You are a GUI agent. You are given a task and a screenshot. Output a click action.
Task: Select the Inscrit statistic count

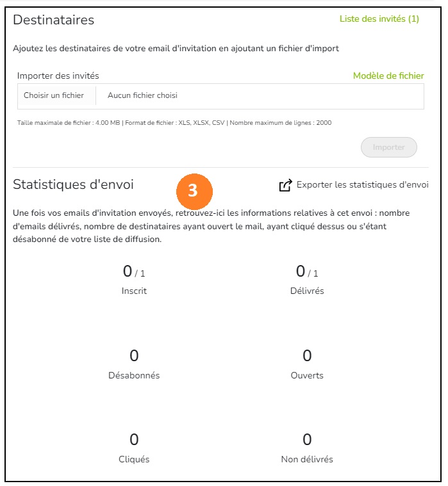coord(134,271)
